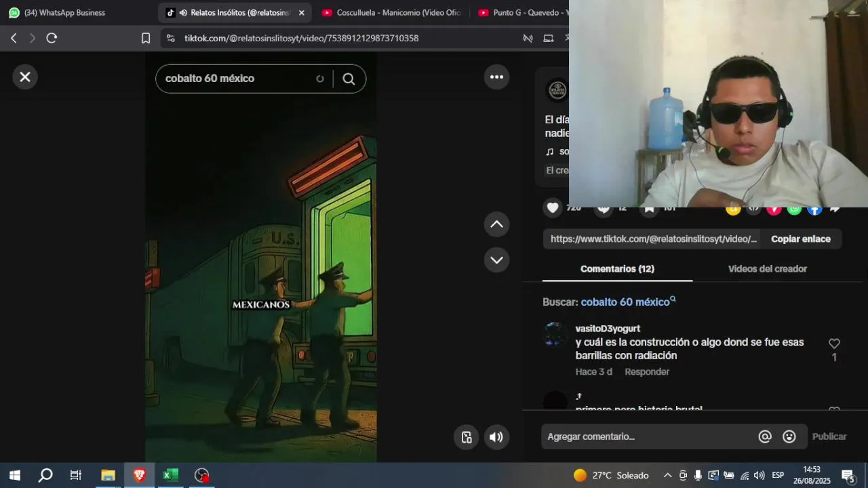Close the TikTok video viewer with X
The height and width of the screenshot is (488, 868).
(25, 77)
